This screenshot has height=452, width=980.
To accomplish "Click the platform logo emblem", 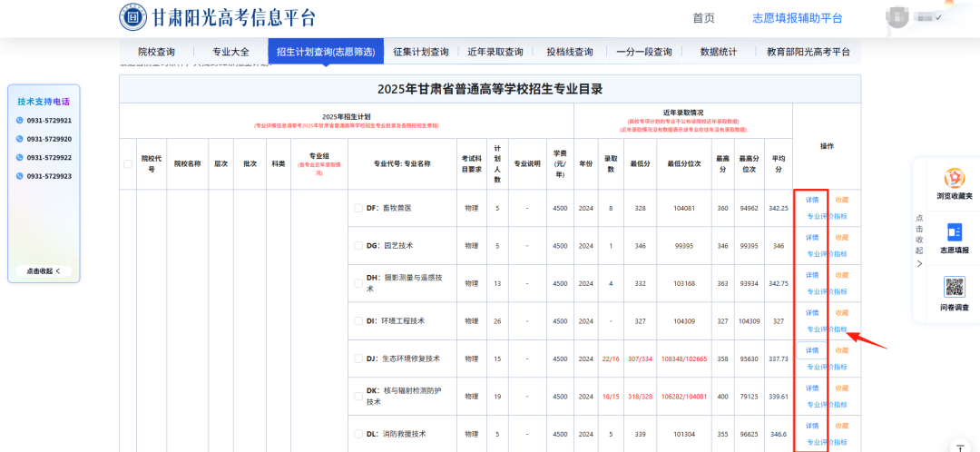I will pyautogui.click(x=133, y=17).
